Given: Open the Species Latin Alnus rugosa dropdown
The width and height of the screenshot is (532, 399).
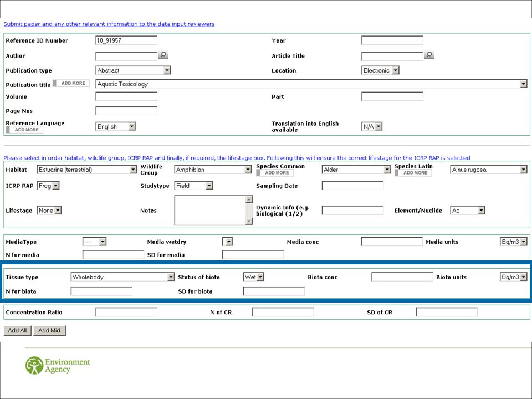Looking at the screenshot, I should (489, 170).
